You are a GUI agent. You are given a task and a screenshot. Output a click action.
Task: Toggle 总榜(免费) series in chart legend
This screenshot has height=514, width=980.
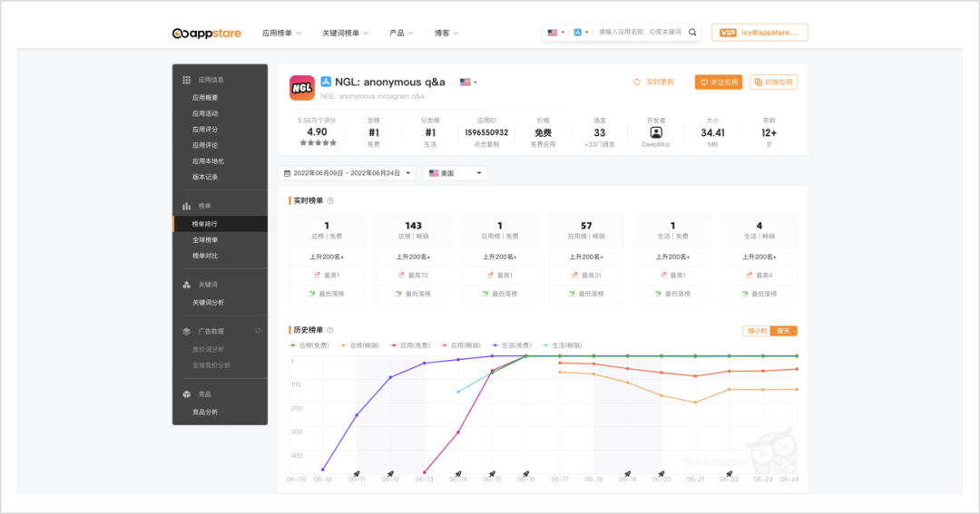[309, 345]
